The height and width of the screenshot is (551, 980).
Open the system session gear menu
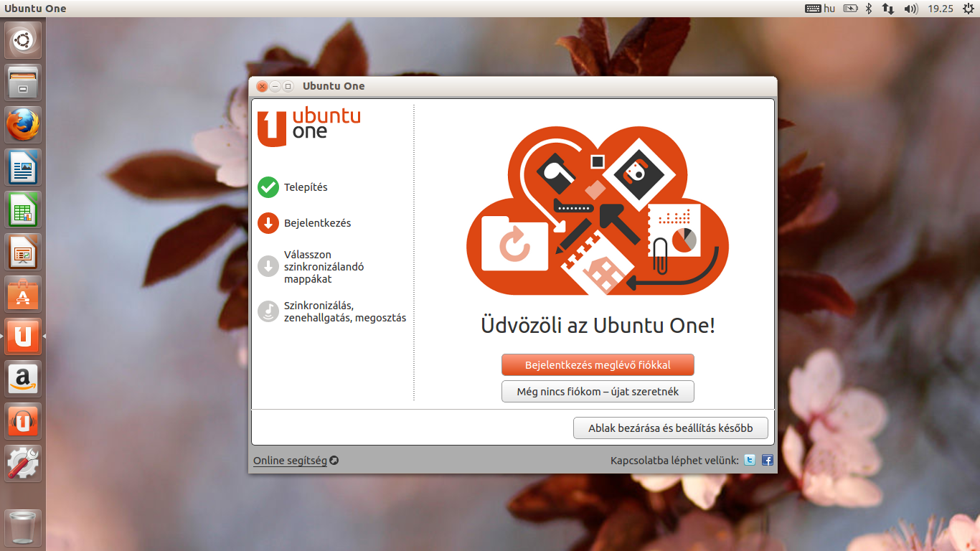(968, 9)
